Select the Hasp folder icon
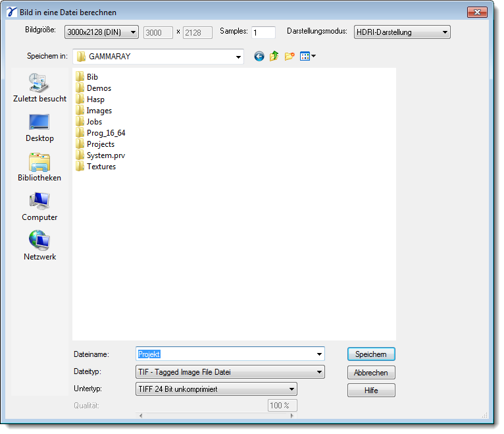504x434 pixels. click(x=80, y=99)
